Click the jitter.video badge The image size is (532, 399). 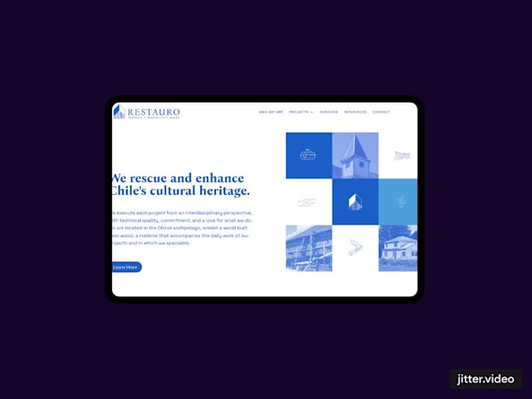tap(486, 379)
